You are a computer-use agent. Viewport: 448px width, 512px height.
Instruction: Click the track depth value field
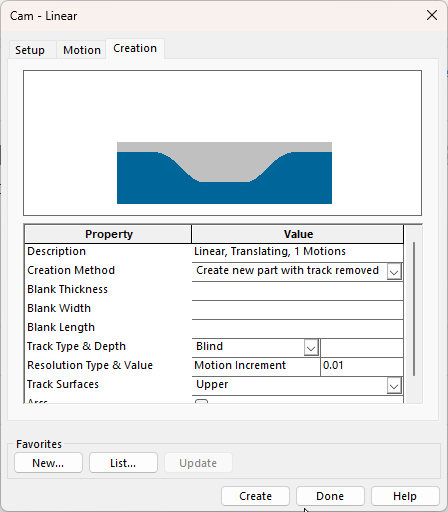pos(362,348)
